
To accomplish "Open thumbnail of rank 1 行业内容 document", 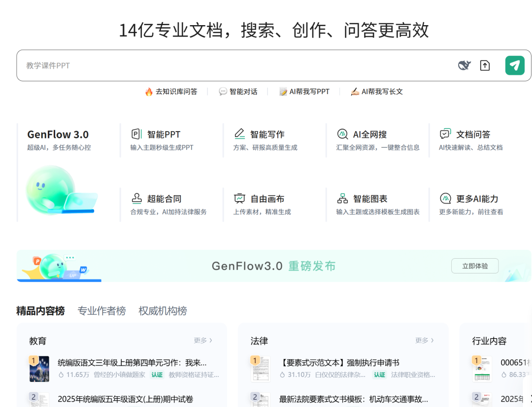I will 482,369.
